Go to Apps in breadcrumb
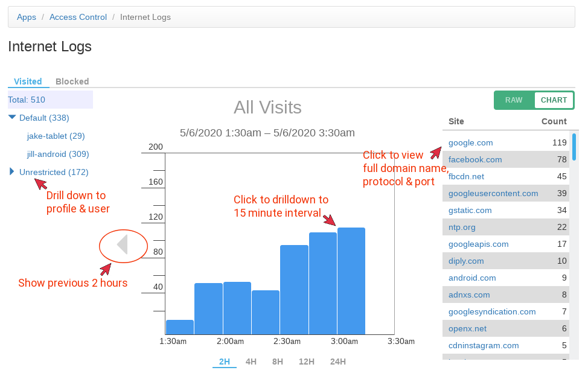 [27, 18]
